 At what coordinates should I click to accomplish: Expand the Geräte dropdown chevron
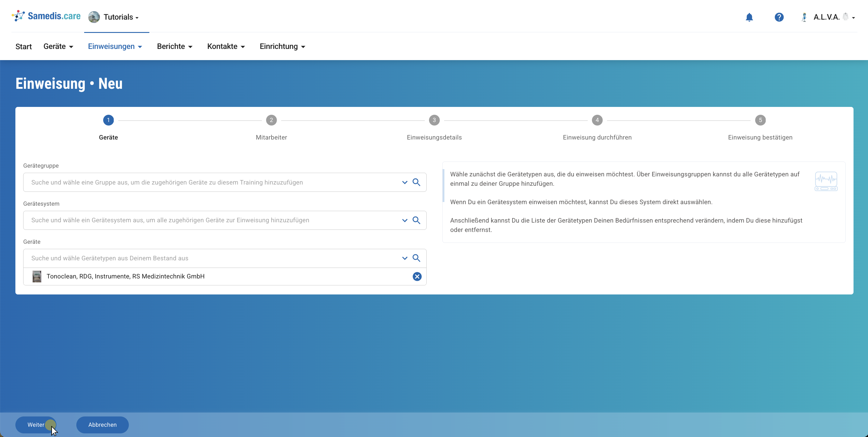[405, 258]
